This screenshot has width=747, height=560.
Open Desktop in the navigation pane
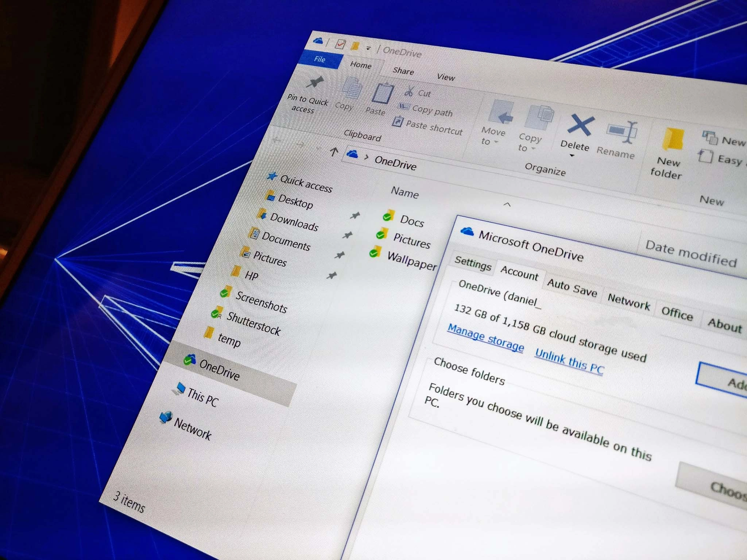290,200
